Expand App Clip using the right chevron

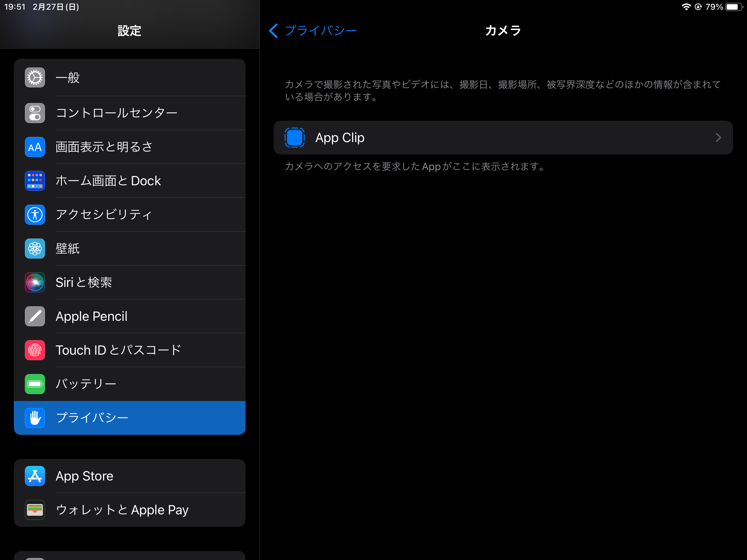pyautogui.click(x=718, y=138)
